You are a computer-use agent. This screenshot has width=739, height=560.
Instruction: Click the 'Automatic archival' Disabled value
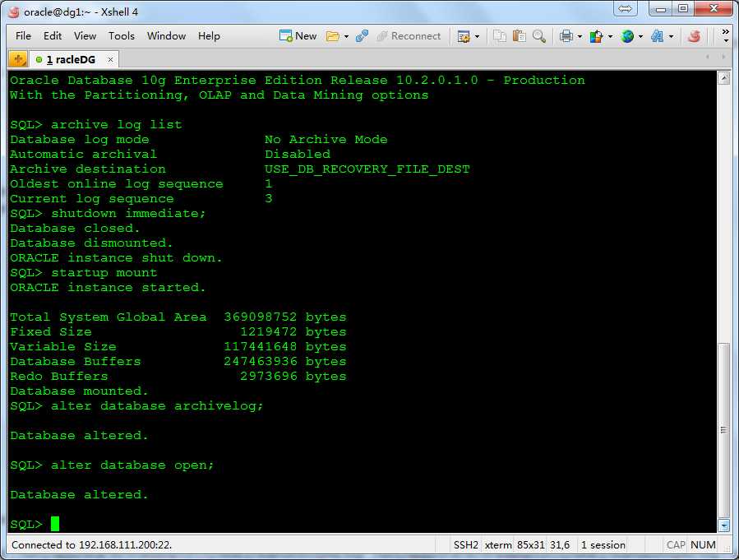click(x=298, y=155)
